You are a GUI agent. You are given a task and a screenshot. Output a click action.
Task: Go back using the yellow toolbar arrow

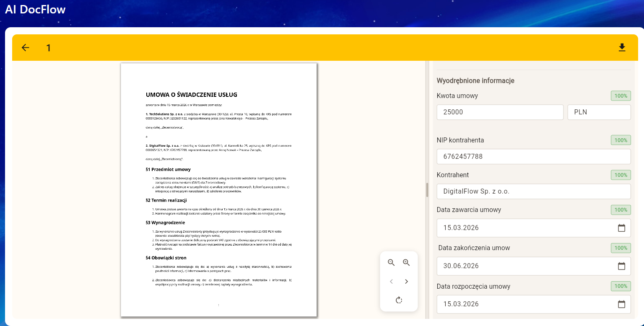click(25, 47)
